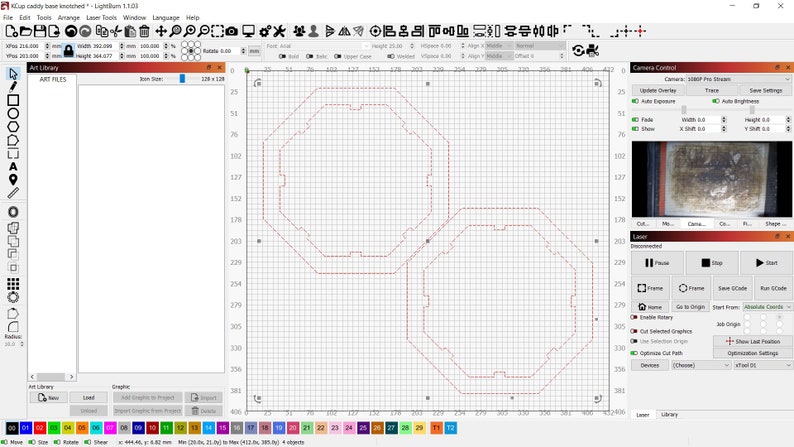Open the xTool D1 device dropdown
Screen dimensions: 794x447
(762, 365)
